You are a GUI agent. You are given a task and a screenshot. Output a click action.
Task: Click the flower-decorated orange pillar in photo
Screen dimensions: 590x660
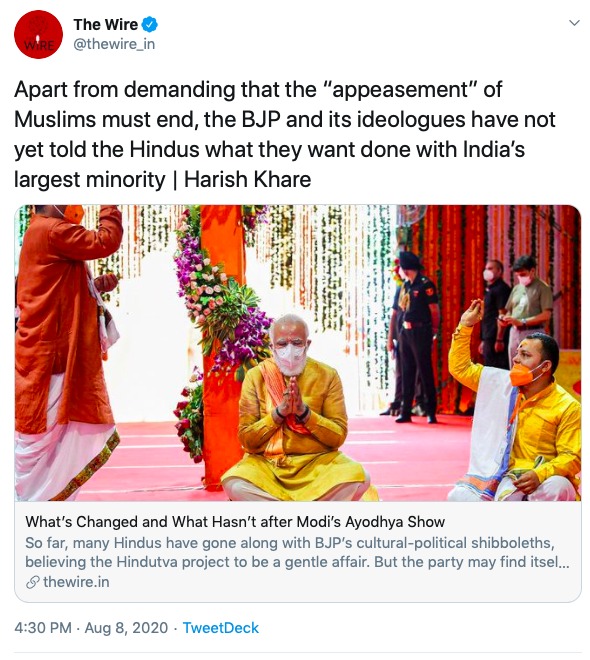point(221,337)
